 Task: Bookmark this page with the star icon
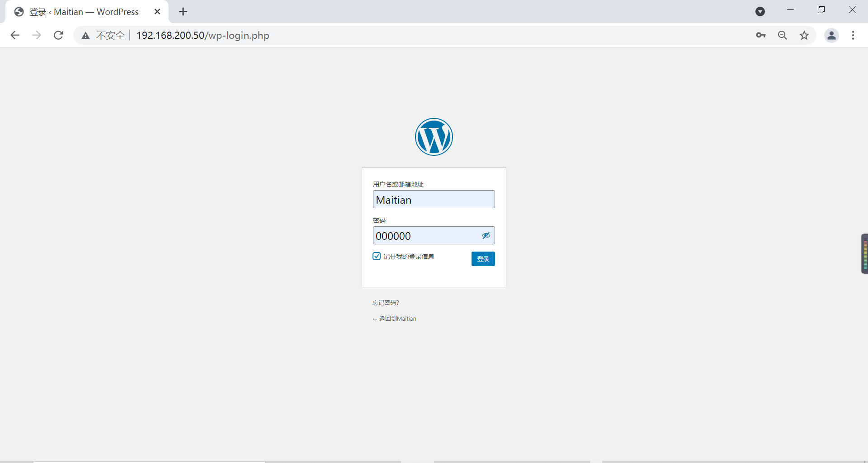(x=804, y=35)
